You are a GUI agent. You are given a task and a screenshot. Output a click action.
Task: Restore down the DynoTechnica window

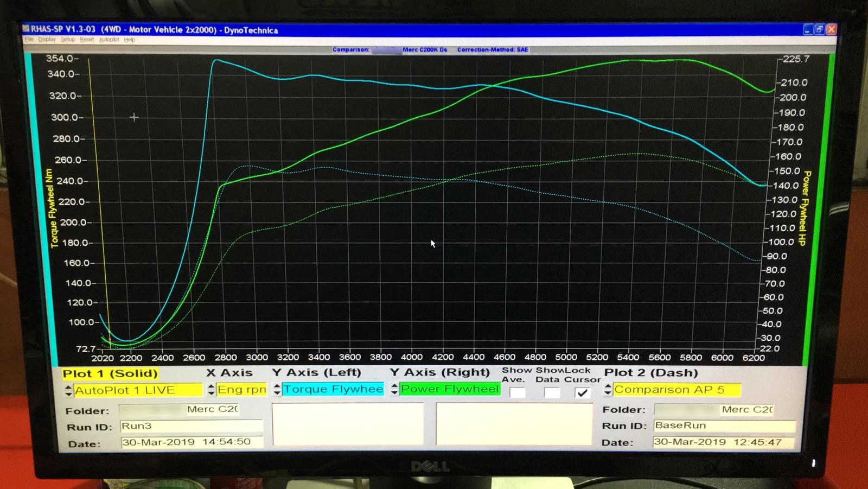[x=820, y=29]
